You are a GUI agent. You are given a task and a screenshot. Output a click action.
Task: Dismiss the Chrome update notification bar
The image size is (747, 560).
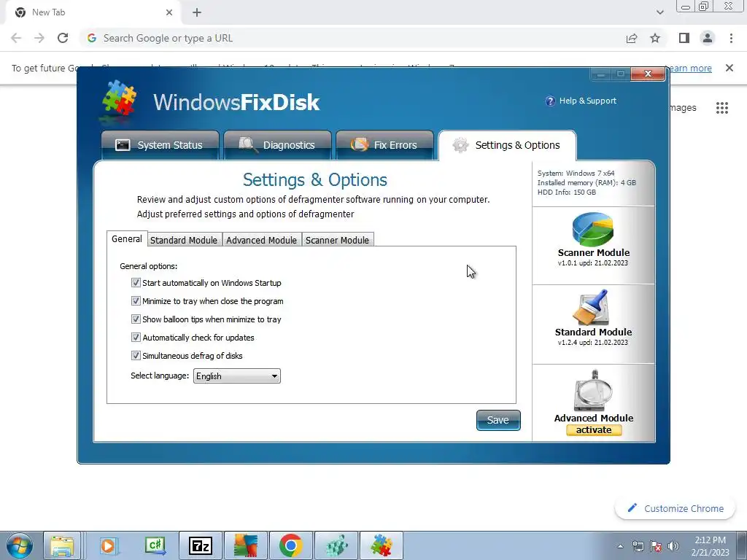pyautogui.click(x=729, y=68)
